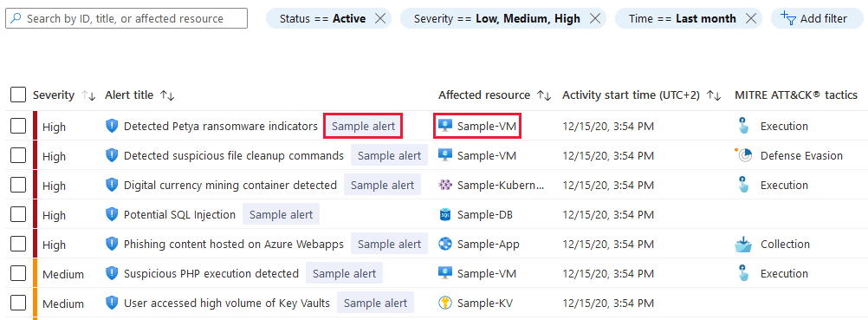Open Digital currency mining container detected alert
868x320 pixels.
(230, 185)
